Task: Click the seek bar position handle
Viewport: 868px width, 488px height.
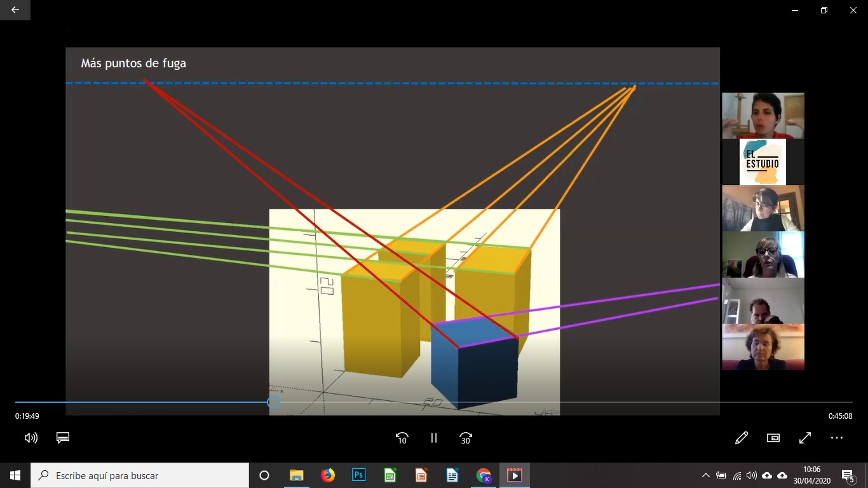Action: tap(273, 402)
